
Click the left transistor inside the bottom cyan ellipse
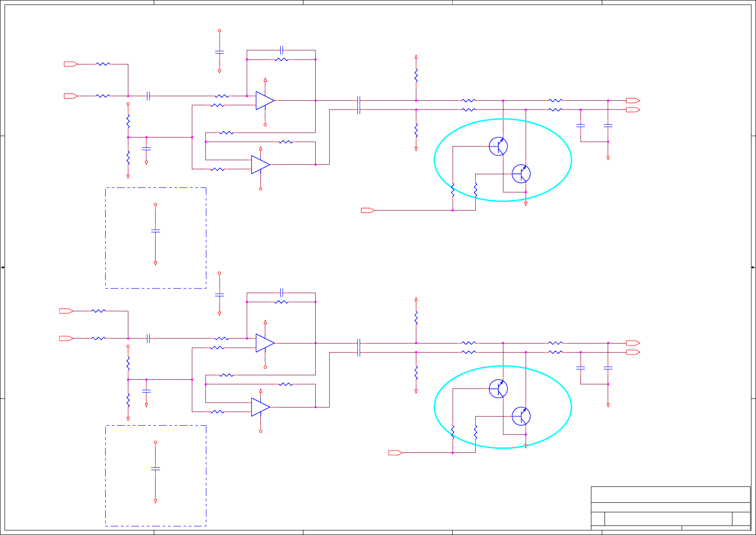coord(498,388)
